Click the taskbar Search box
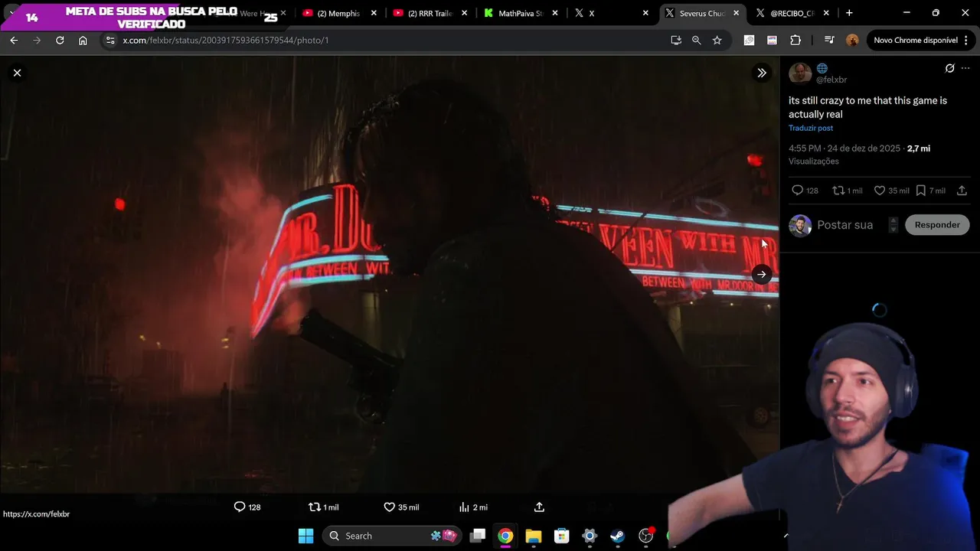Viewport: 980px width, 551px height. [x=393, y=536]
